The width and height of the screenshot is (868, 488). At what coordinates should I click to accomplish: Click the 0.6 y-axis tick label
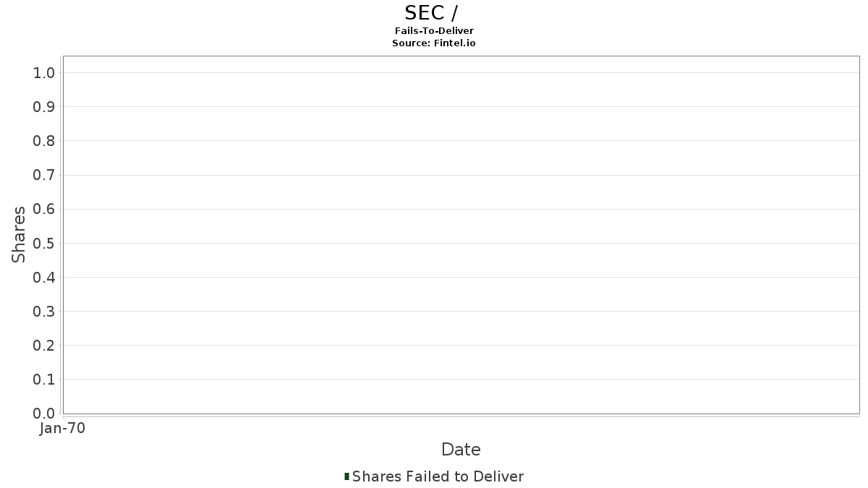click(44, 209)
